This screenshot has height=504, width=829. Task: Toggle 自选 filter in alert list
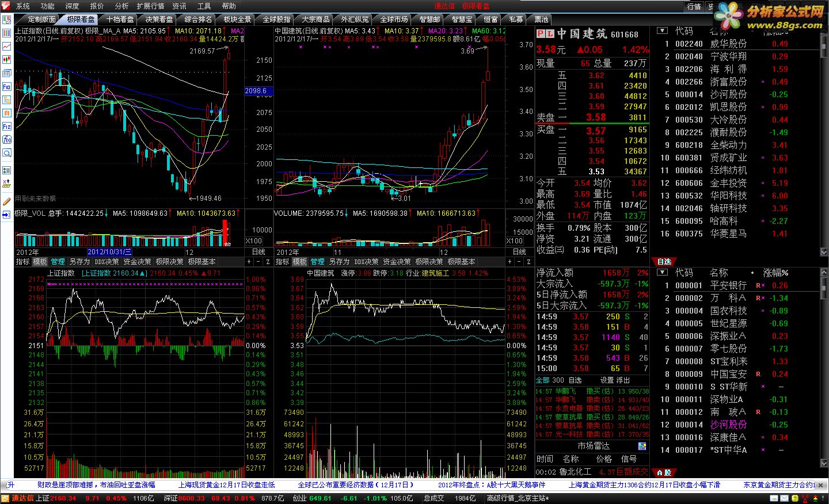[575, 380]
